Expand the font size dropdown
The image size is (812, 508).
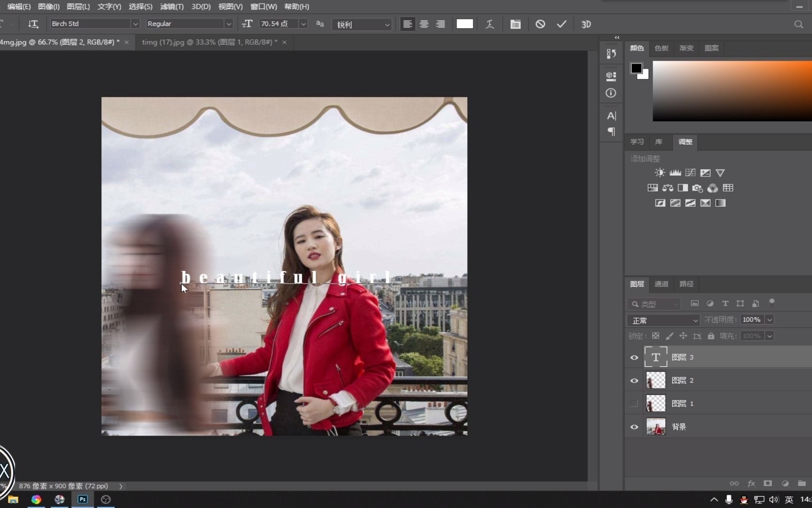point(304,24)
